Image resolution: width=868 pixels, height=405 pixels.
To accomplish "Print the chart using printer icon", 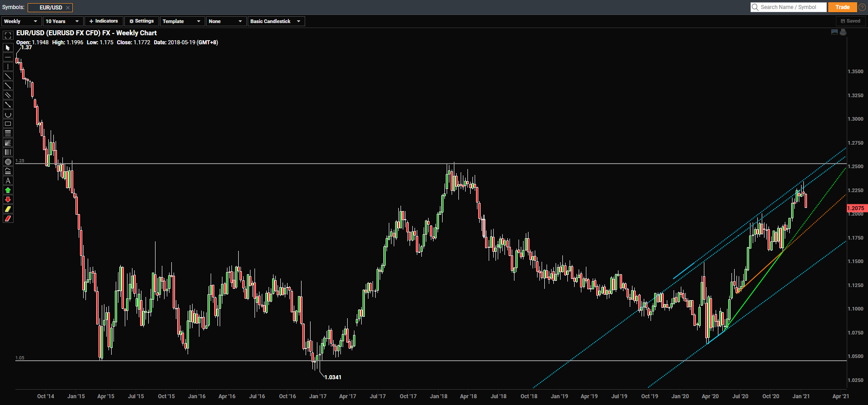I will (843, 33).
